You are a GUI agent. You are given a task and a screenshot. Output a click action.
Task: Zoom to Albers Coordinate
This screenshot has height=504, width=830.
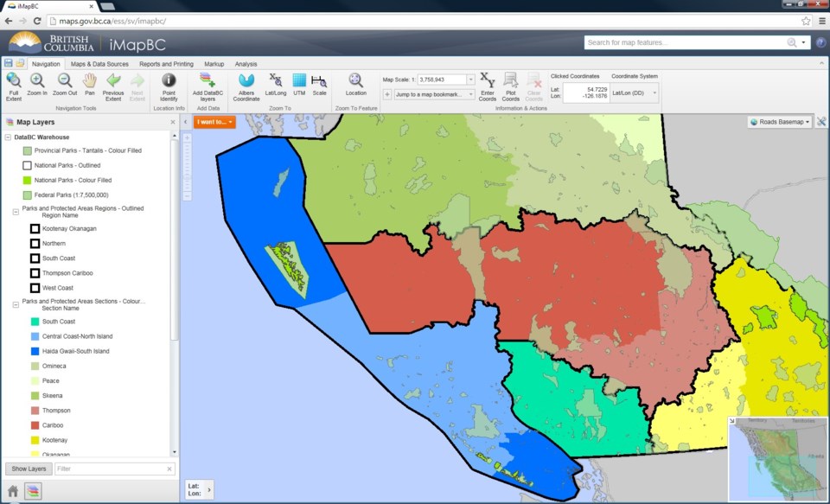click(246, 86)
